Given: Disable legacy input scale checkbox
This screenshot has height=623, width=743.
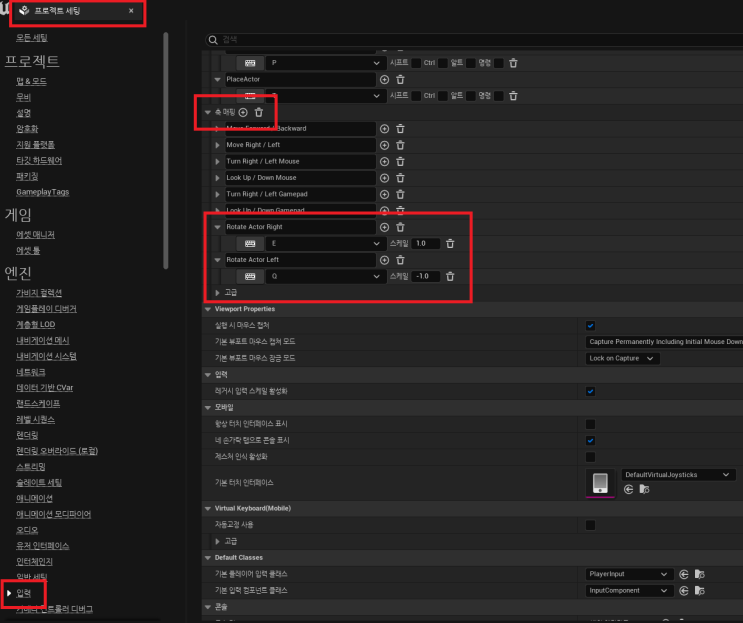Looking at the screenshot, I should [x=590, y=391].
